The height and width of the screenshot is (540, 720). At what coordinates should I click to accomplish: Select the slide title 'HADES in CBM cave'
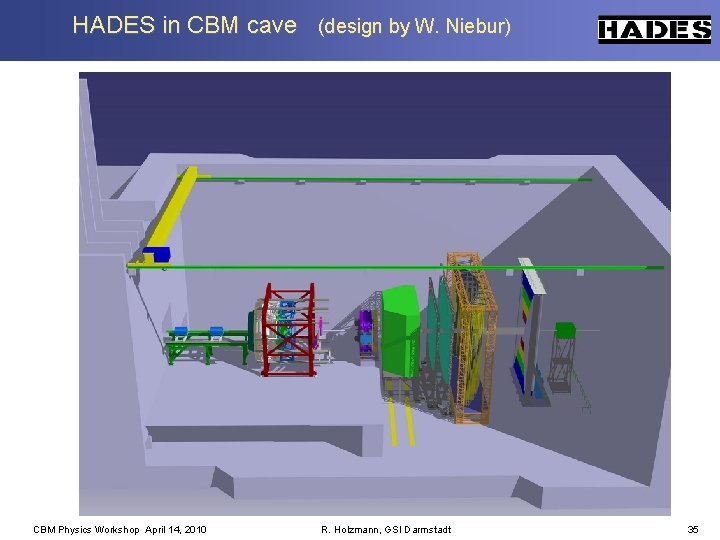[185, 25]
